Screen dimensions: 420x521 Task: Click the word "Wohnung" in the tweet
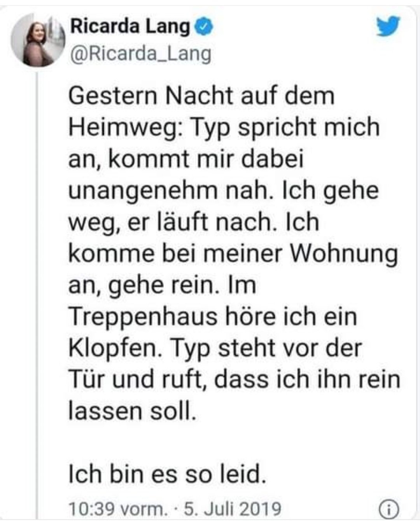pyautogui.click(x=344, y=254)
